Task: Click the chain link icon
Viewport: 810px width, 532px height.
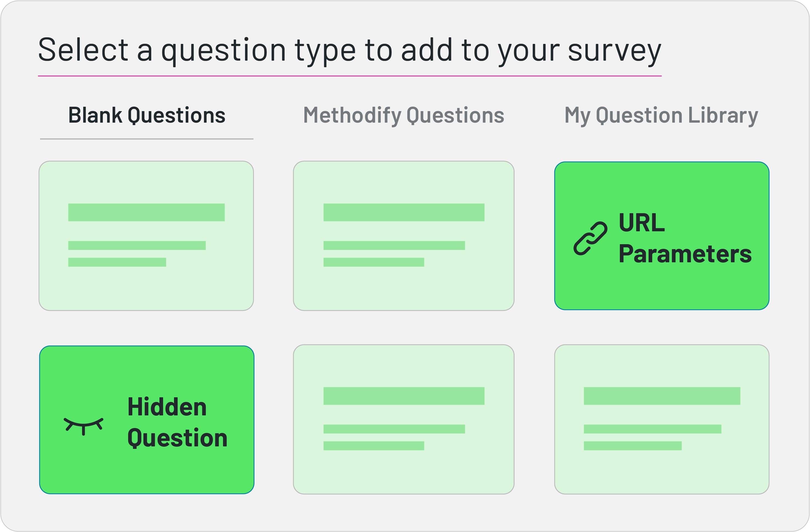Action: (x=590, y=238)
